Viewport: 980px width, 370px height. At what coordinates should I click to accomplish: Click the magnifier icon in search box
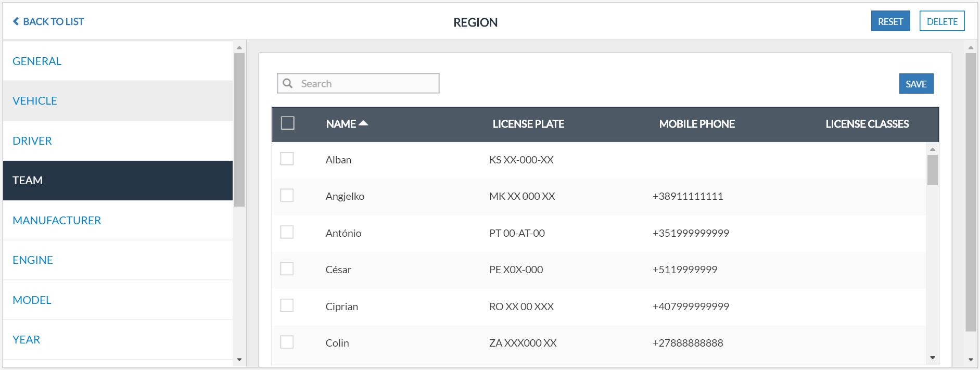coord(287,83)
